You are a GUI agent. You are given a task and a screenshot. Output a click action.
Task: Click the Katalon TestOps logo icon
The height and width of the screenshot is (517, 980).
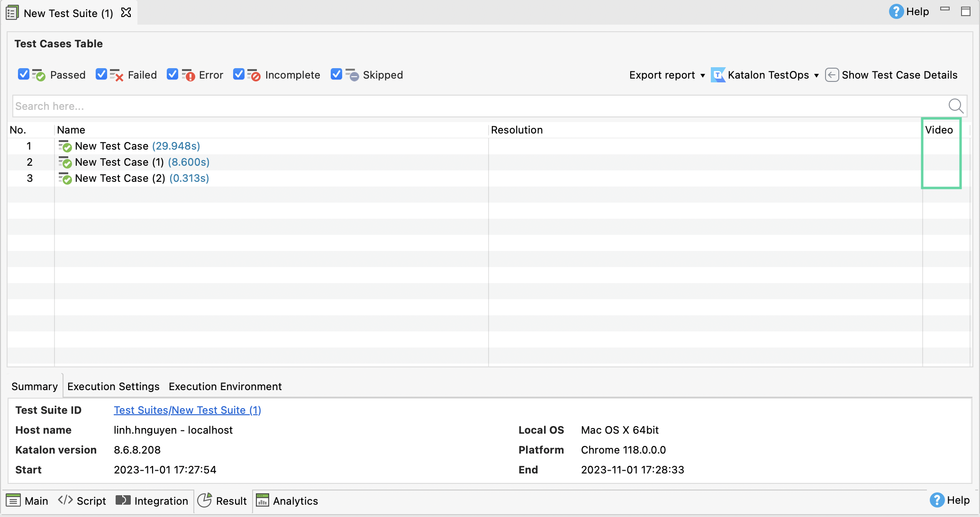717,75
